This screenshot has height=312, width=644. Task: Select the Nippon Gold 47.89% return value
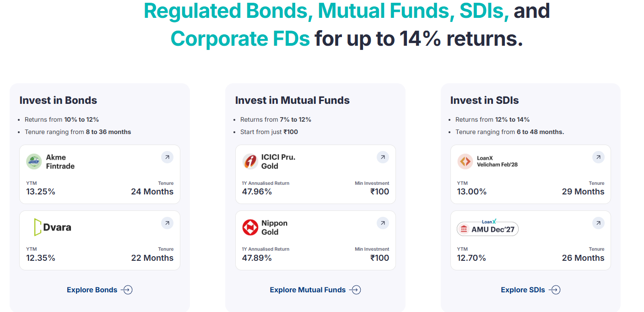[257, 258]
